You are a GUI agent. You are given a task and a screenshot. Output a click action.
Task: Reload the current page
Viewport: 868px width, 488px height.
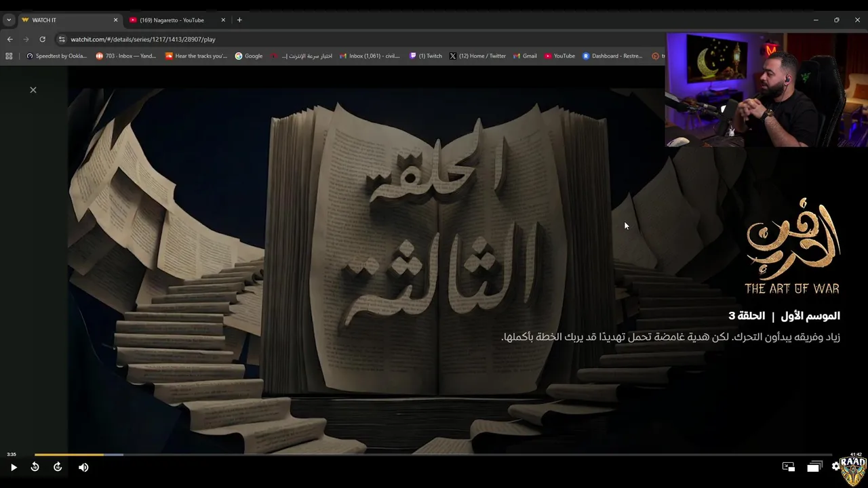42,39
